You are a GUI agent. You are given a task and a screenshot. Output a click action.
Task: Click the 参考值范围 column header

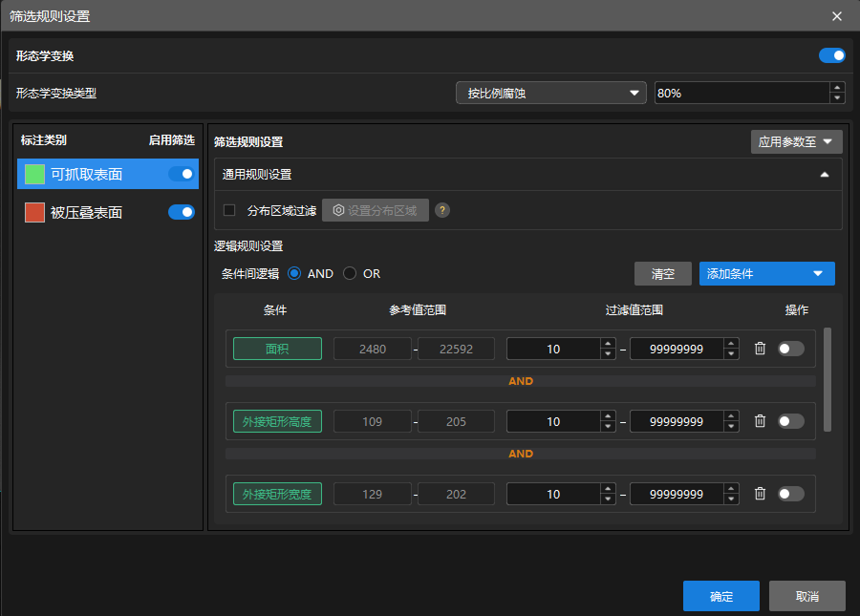click(x=418, y=310)
